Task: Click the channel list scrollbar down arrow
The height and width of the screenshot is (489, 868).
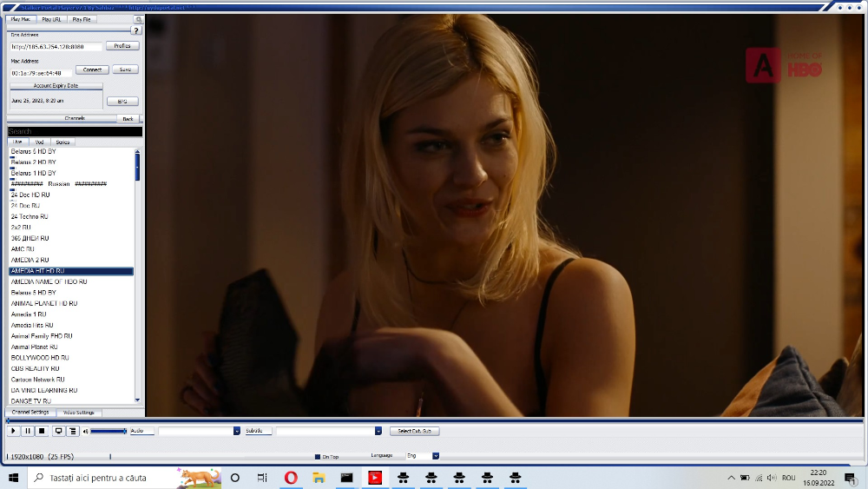Action: [137, 400]
